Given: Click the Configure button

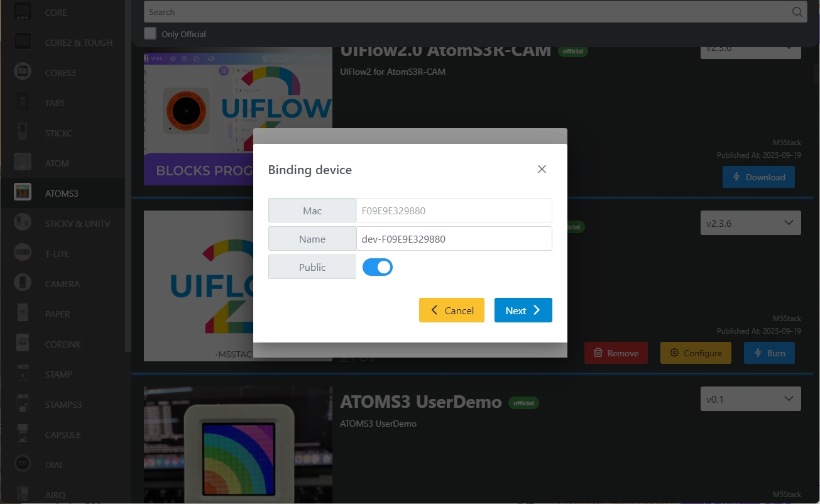Looking at the screenshot, I should click(x=696, y=353).
